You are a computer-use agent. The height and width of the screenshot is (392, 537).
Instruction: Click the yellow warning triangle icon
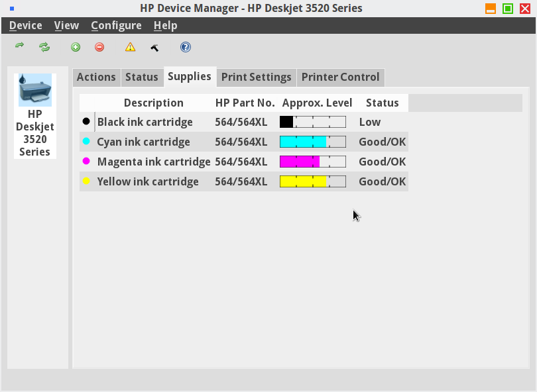[x=131, y=47]
